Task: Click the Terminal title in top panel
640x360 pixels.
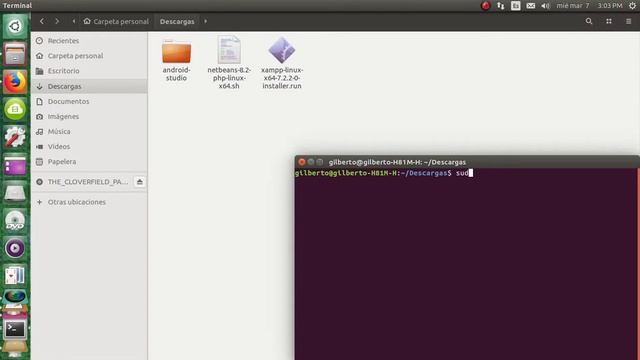Action: coord(17,6)
